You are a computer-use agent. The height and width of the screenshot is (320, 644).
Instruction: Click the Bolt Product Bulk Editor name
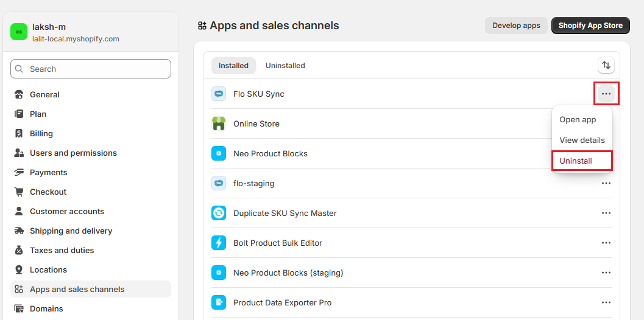point(278,243)
